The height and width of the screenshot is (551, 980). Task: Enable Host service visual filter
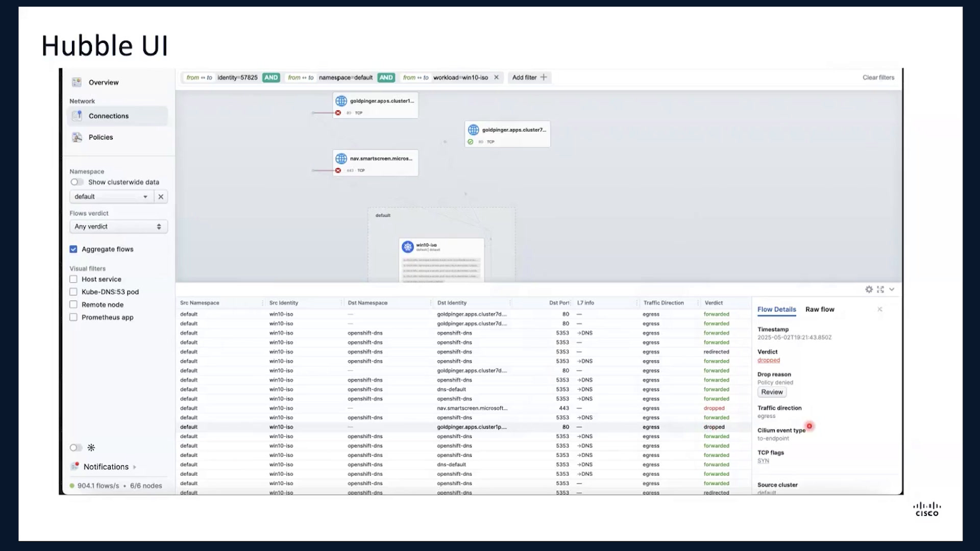73,279
